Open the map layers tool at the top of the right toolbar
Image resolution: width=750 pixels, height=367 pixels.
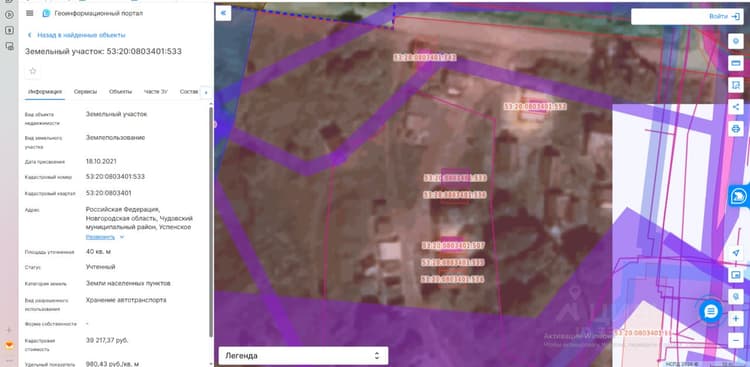[x=736, y=41]
